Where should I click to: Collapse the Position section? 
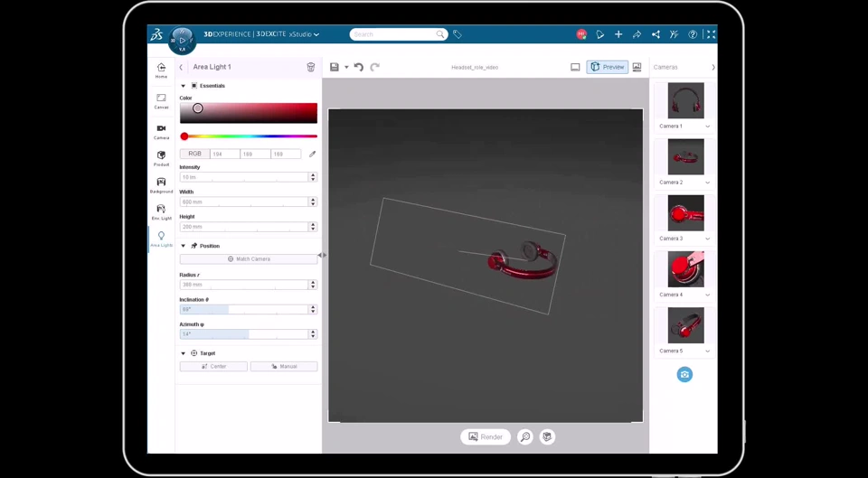pos(184,246)
